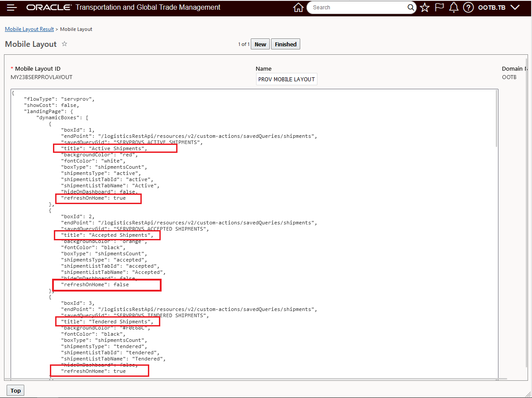Click the "refreshOnHome": false line
The height and width of the screenshot is (398, 532).
[x=95, y=284]
